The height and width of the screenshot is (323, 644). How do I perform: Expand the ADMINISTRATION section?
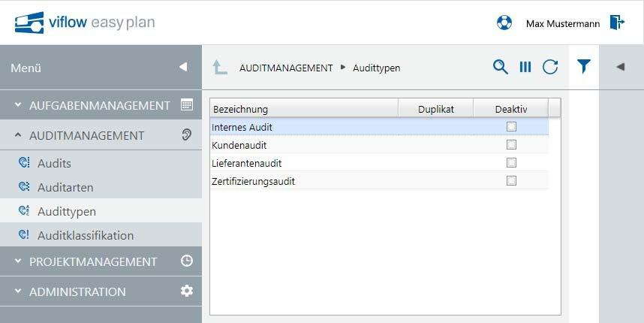pos(77,291)
